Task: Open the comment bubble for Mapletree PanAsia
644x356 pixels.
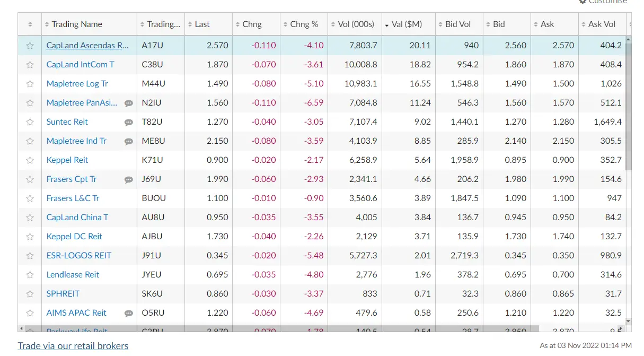Action: (129, 103)
